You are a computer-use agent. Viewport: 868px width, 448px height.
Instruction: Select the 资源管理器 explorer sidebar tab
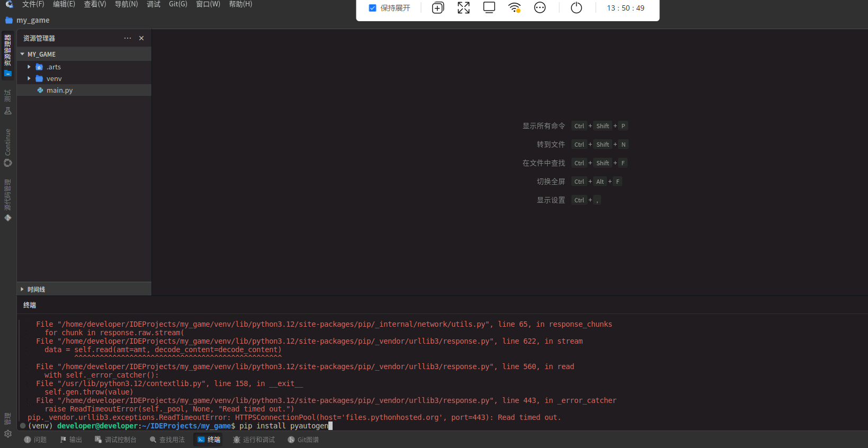8,56
